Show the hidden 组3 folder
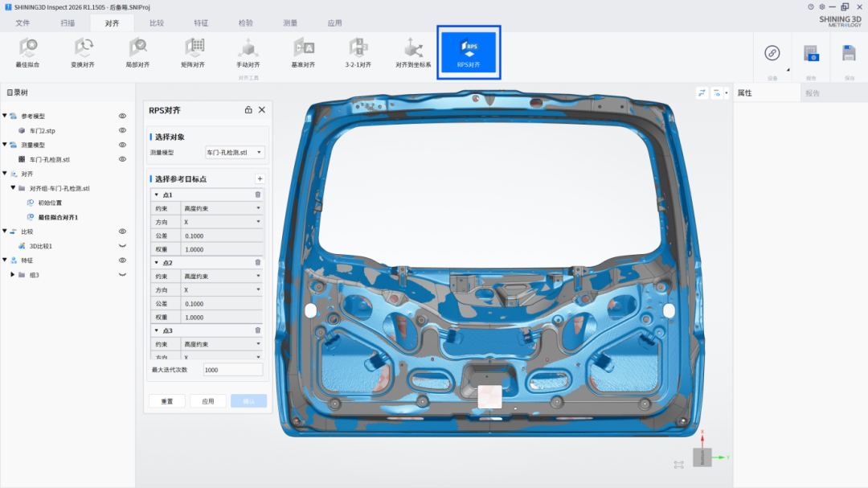Viewport: 868px width, 488px height. click(122, 275)
